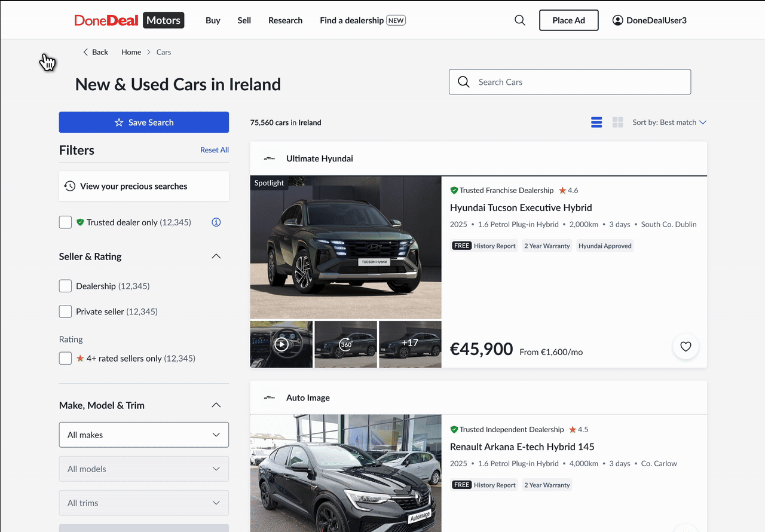Click the green shield on Trusted Franchise Dealership

coord(454,190)
